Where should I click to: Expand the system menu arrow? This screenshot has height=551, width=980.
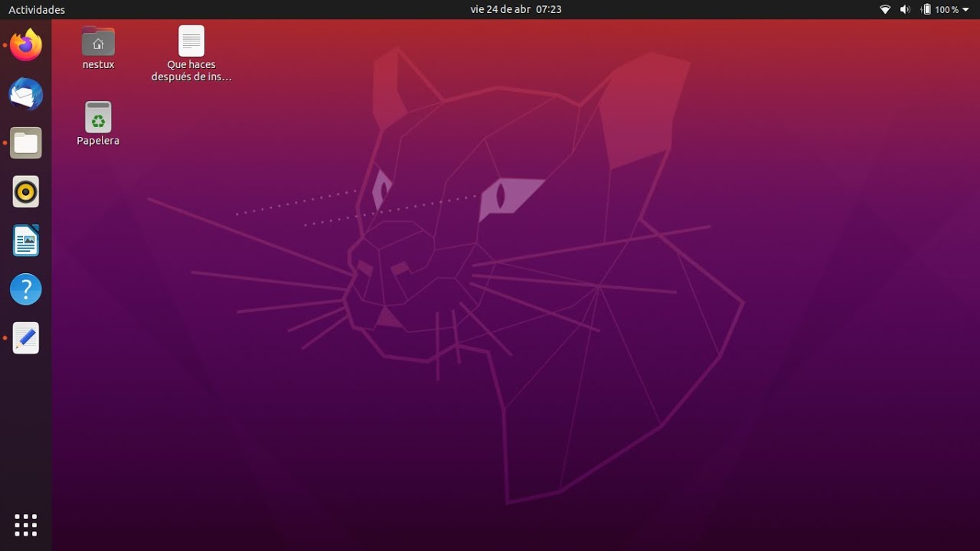(965, 9)
